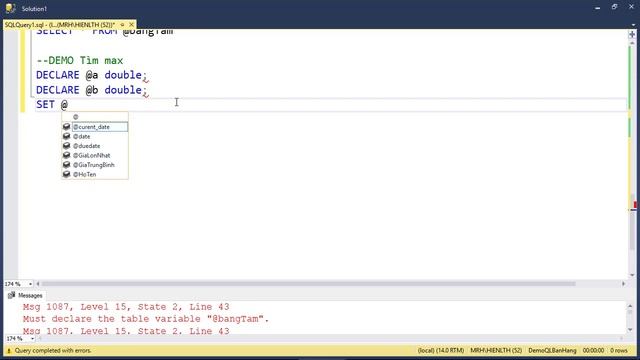Click the '0 rows' status entry

tap(619, 351)
